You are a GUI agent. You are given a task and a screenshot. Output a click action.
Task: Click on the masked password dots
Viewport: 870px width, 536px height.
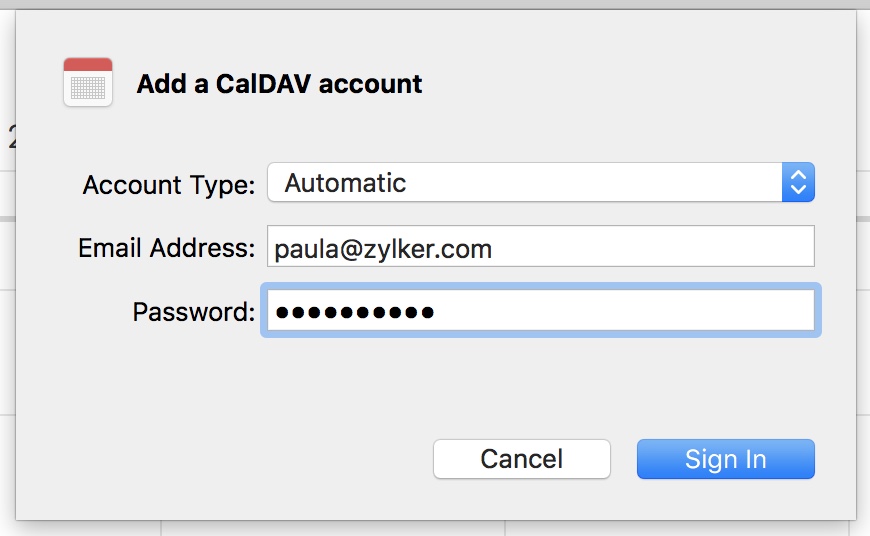coord(355,312)
